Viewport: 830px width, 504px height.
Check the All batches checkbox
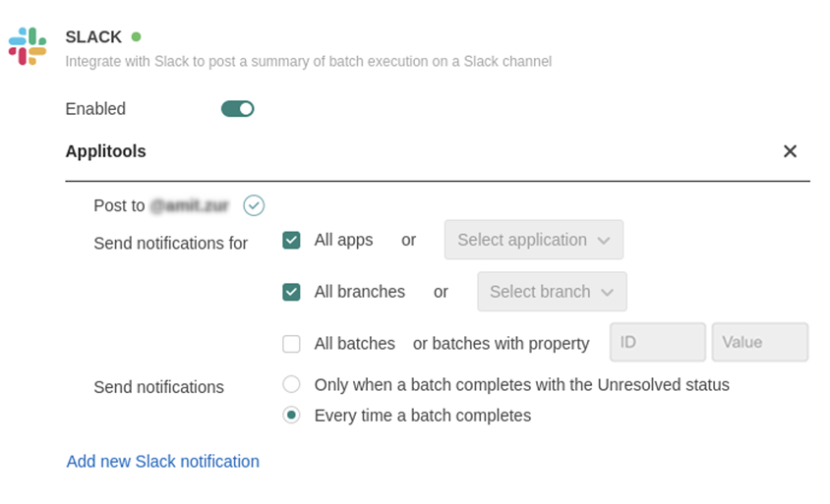(x=291, y=344)
